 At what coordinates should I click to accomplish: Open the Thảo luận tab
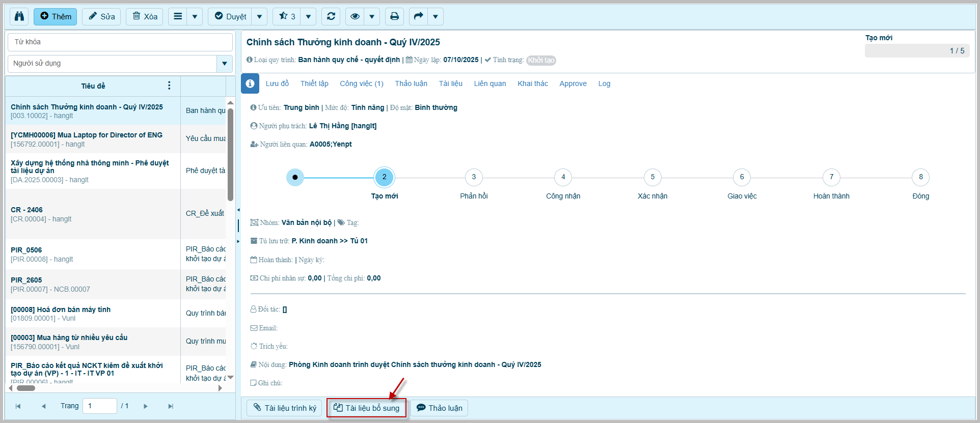(411, 83)
